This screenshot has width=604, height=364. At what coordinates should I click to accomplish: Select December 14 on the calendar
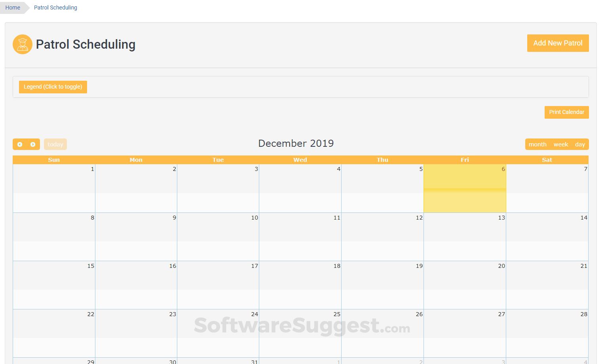click(547, 237)
